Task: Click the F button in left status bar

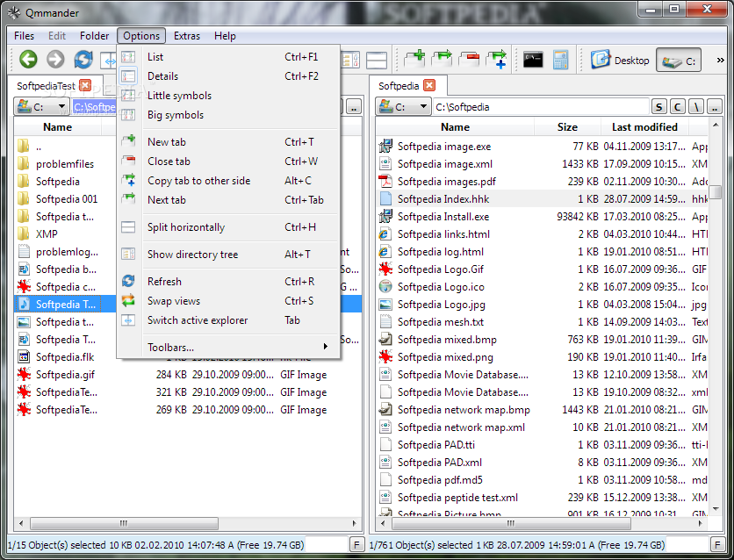Action: coord(356,544)
